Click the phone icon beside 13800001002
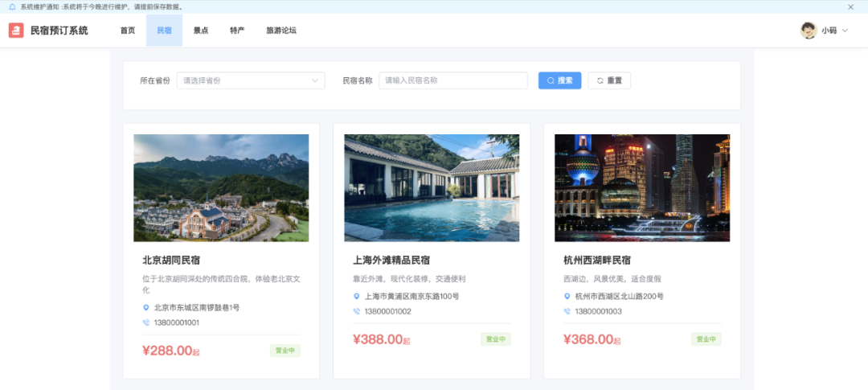This screenshot has width=868, height=390. pos(357,311)
